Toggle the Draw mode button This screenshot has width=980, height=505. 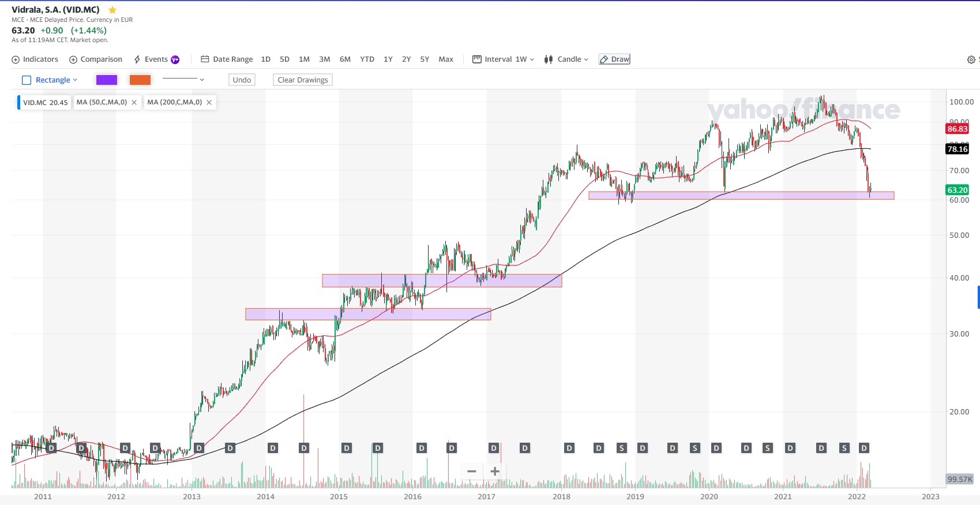(614, 59)
